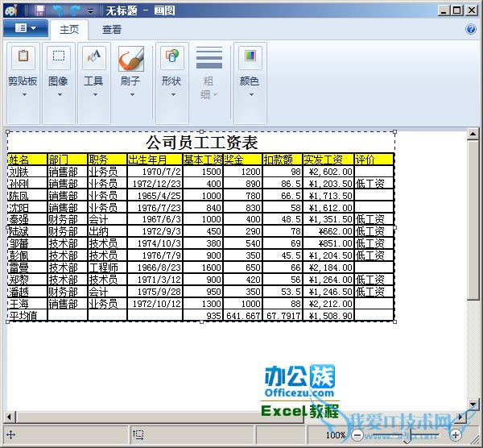Screen dimensions: 483x448
Task: Click the zoom slider handle
Action: click(407, 436)
